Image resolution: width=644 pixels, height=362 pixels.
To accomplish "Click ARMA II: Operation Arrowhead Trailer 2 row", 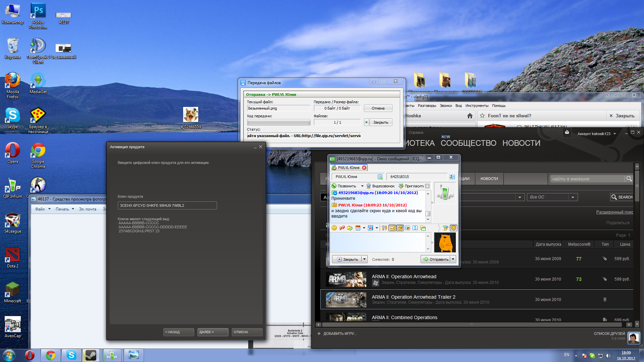I will (x=477, y=299).
